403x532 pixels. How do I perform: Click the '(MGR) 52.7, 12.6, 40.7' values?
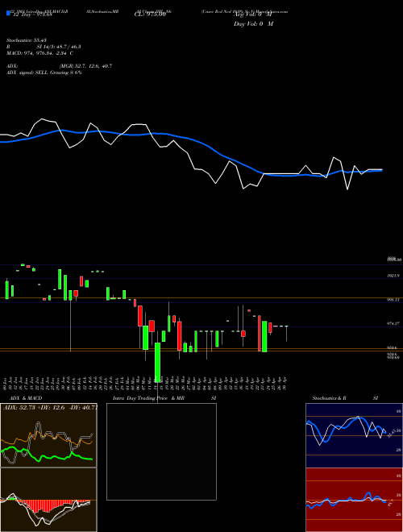pyautogui.click(x=85, y=66)
